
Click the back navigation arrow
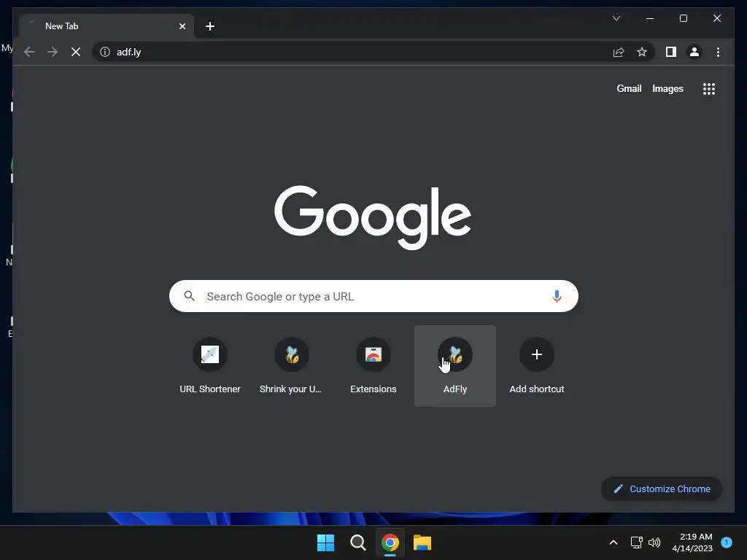pos(29,52)
